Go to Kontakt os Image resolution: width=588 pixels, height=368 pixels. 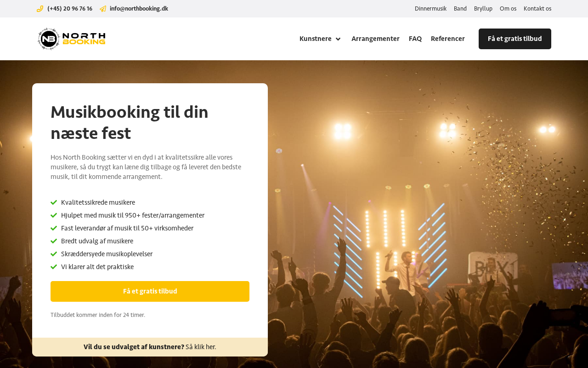tap(537, 9)
